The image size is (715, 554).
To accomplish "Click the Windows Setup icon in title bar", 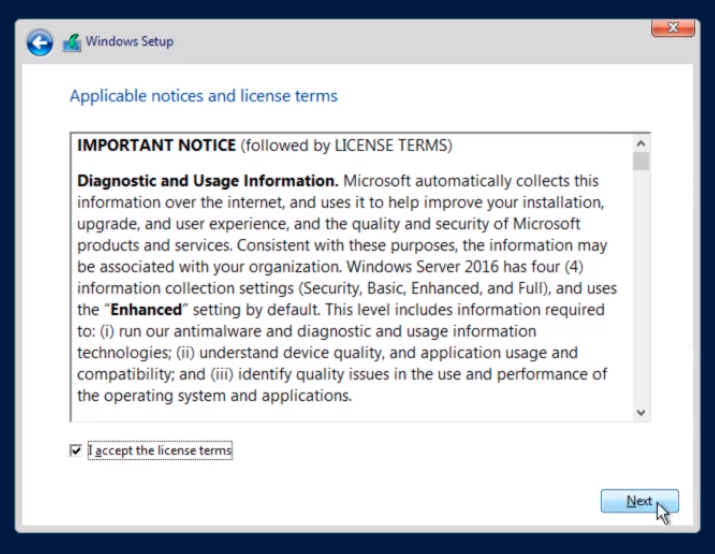I will (72, 43).
